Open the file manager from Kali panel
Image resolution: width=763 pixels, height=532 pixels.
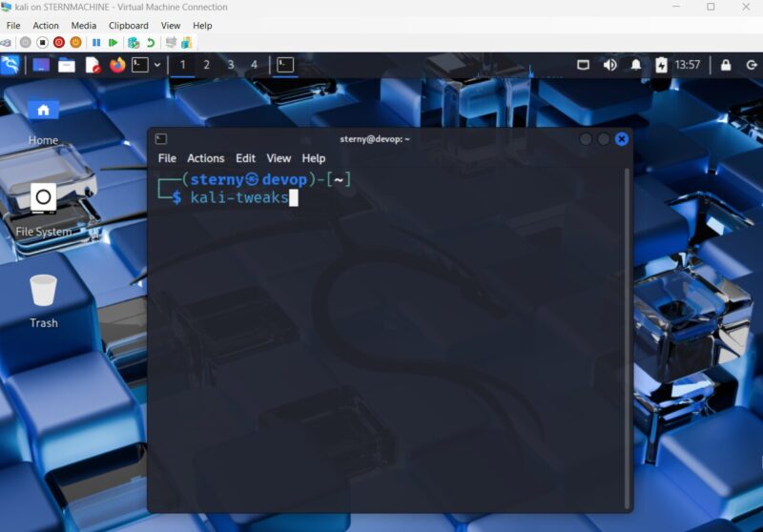67,65
